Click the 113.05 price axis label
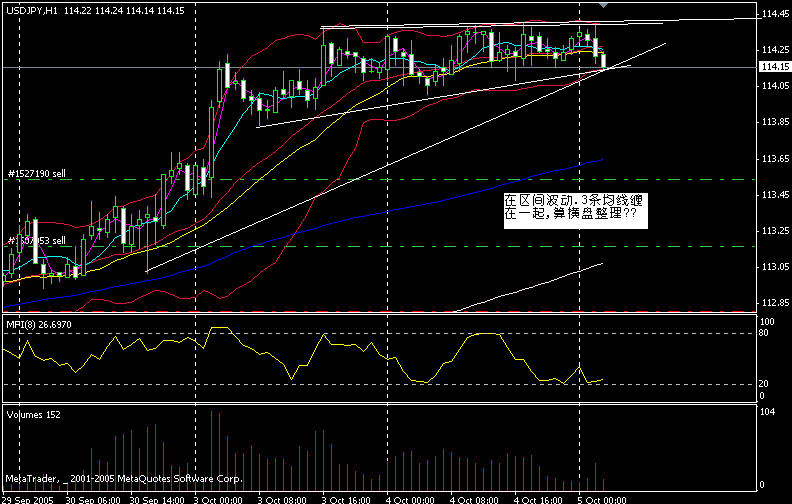 click(x=775, y=267)
